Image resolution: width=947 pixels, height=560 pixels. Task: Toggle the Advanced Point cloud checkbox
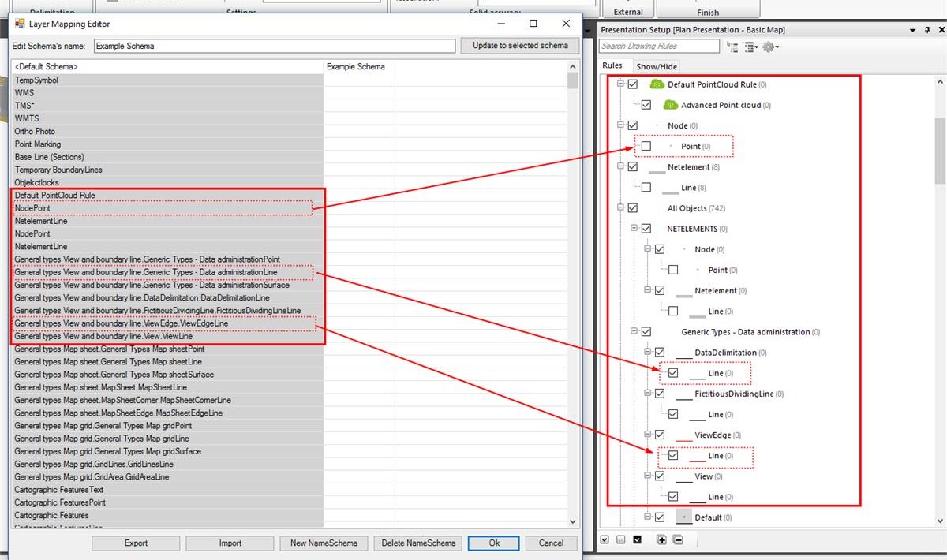pyautogui.click(x=646, y=104)
